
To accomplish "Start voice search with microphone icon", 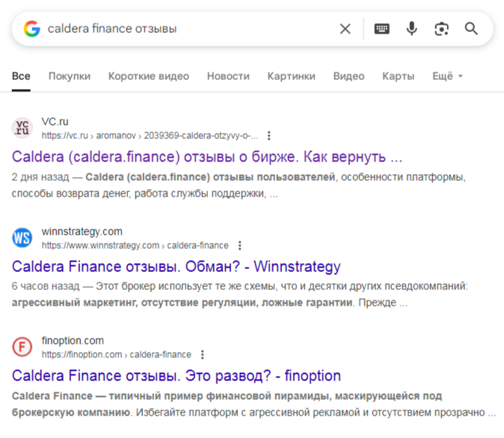I will (x=412, y=29).
